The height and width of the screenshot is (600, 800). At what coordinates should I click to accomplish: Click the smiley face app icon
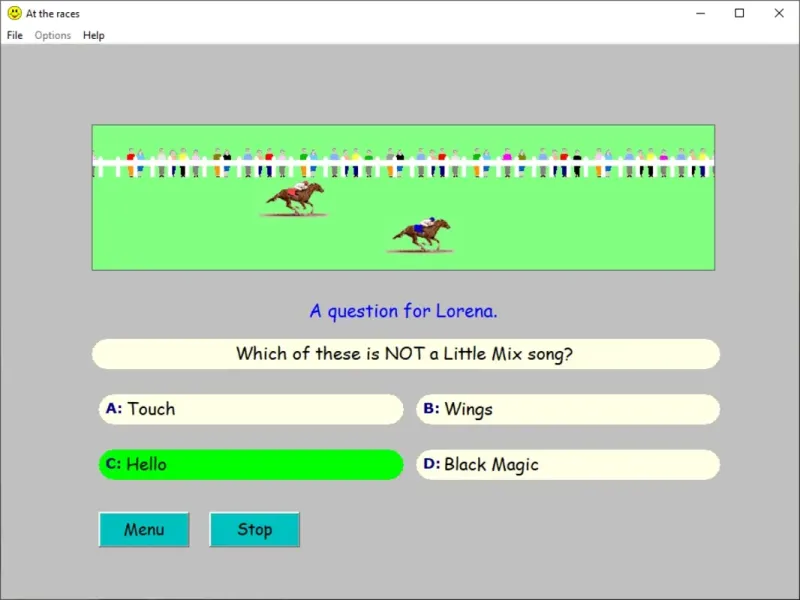pyautogui.click(x=14, y=13)
